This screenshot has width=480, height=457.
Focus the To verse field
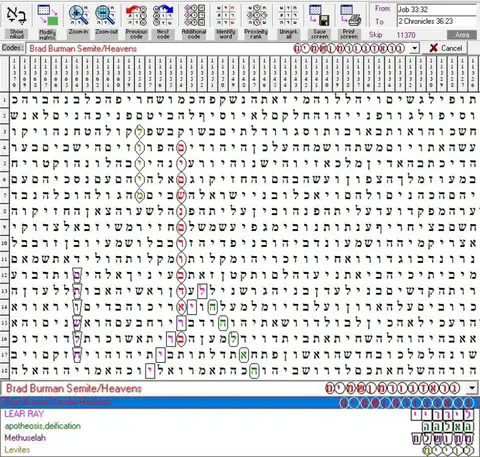click(x=437, y=21)
